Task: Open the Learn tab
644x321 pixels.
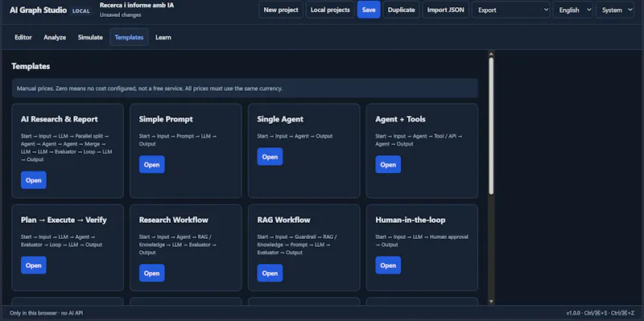Action: pos(163,37)
